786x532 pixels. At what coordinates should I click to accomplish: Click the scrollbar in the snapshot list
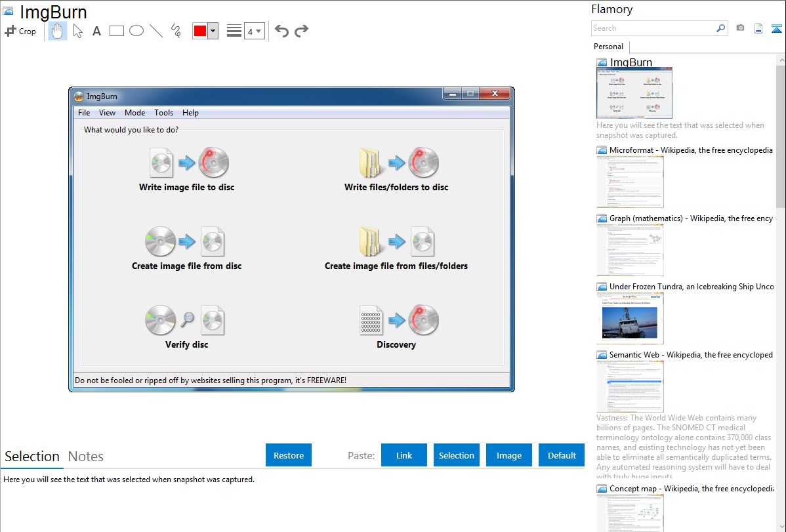coord(781,136)
